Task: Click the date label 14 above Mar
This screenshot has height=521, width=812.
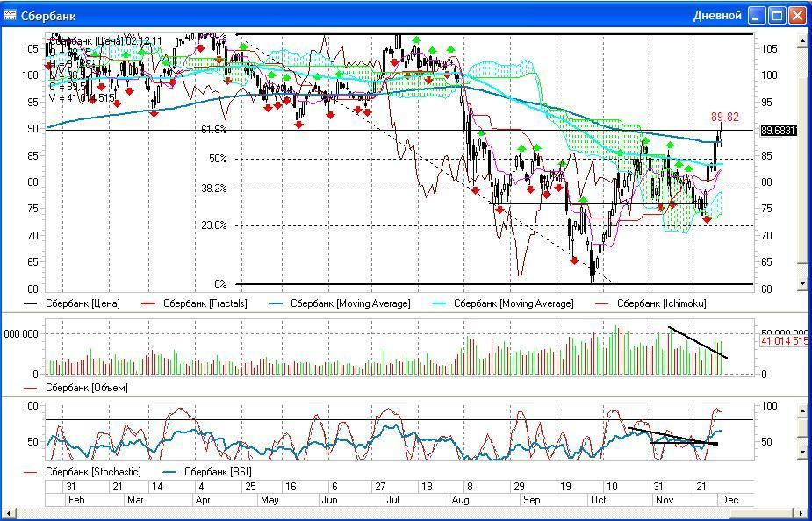Action: point(157,487)
